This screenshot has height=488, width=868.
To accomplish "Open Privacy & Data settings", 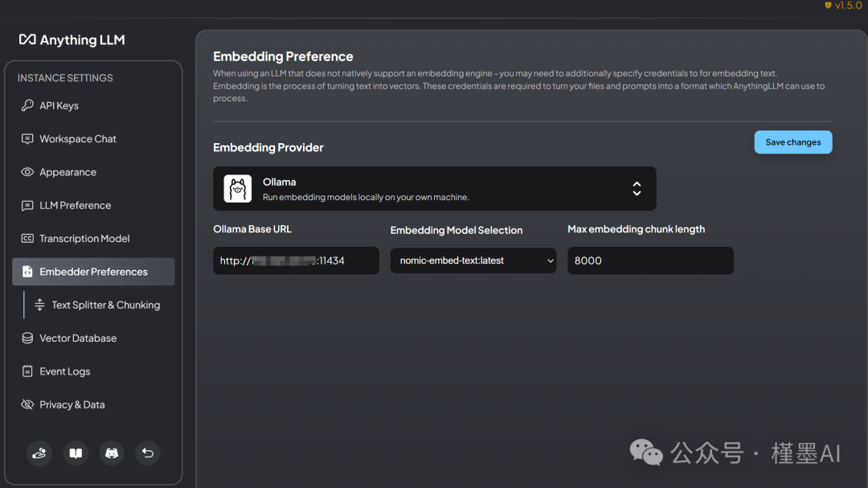I will tap(93, 404).
